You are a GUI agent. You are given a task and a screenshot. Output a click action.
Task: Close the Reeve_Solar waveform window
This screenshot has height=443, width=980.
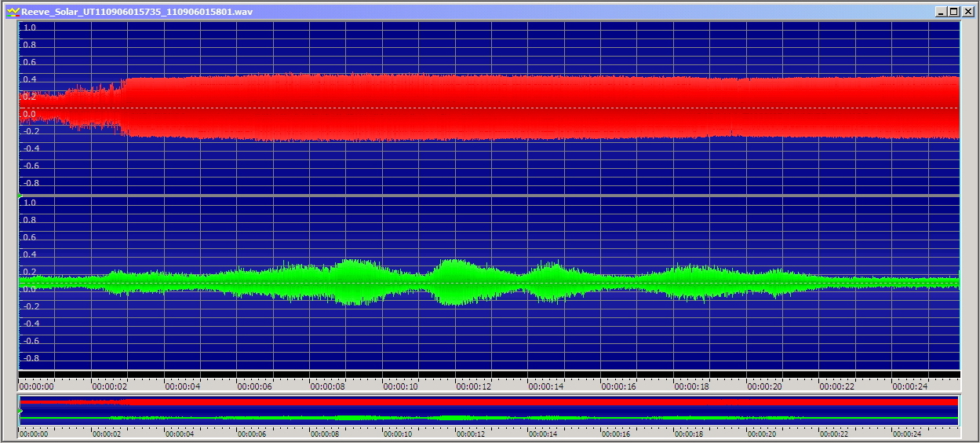click(967, 12)
